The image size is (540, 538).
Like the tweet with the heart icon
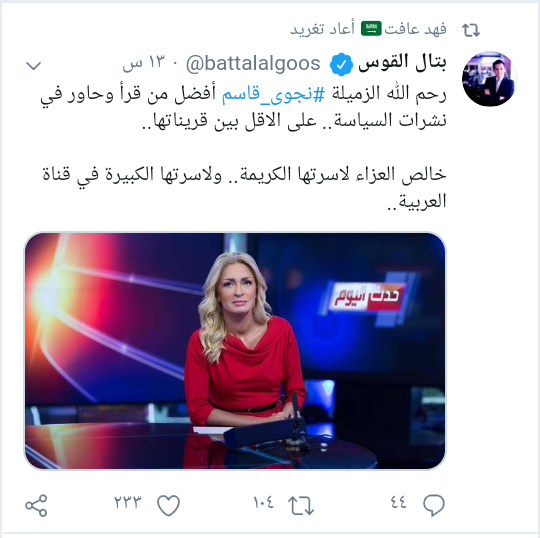click(x=168, y=505)
